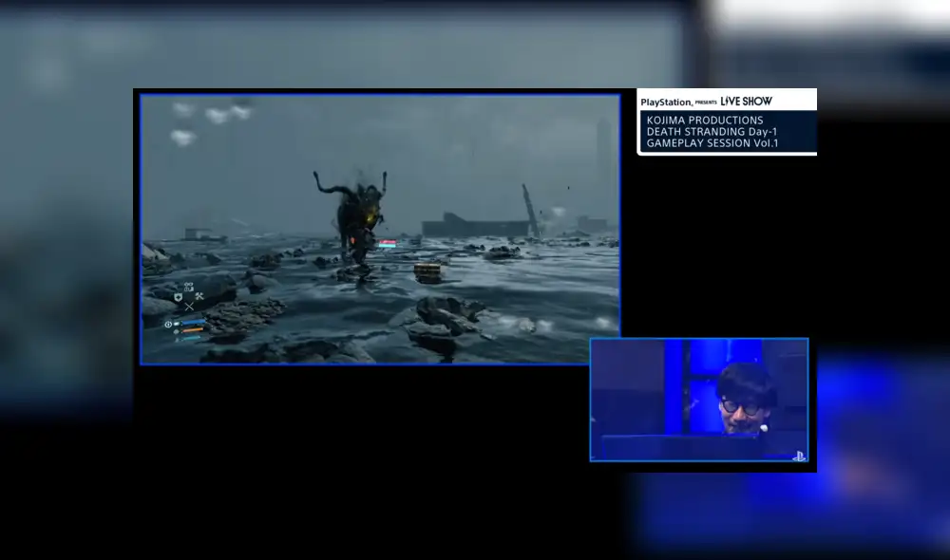Expand the LIVE SHOW overlay banner

click(745, 101)
